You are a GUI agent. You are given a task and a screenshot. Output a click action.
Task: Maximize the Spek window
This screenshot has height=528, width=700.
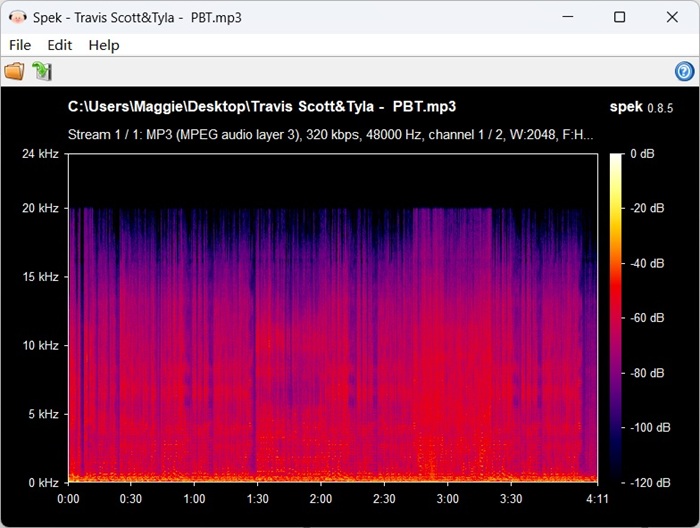[x=620, y=17]
